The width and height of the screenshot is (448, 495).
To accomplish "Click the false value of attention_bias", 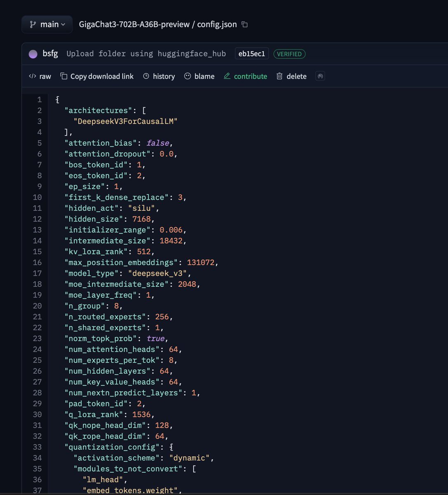I will coord(158,143).
